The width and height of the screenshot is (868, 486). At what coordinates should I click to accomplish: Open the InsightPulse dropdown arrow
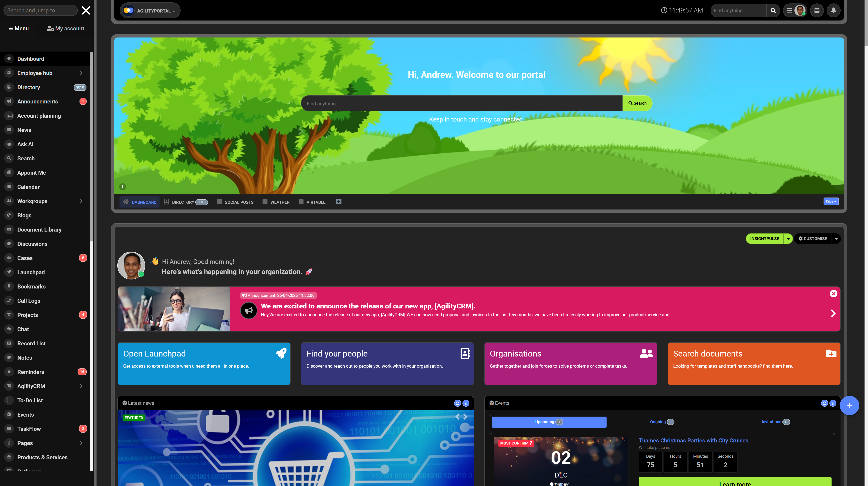tap(788, 239)
